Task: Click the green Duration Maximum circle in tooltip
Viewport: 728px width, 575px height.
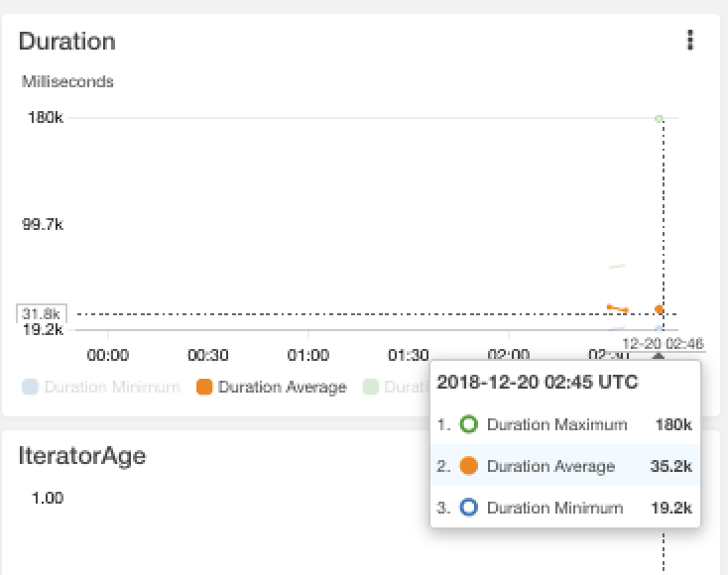Action: tap(469, 424)
